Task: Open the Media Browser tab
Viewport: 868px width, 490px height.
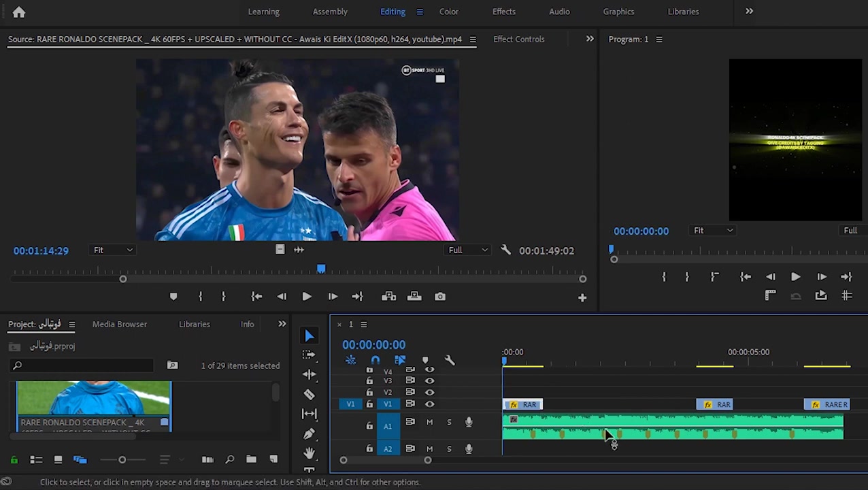Action: click(120, 325)
